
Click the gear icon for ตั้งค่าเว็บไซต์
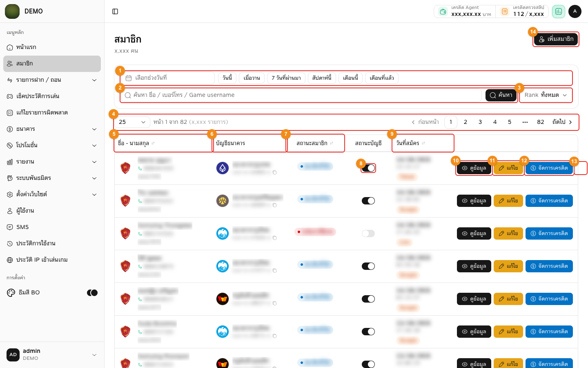coord(10,195)
